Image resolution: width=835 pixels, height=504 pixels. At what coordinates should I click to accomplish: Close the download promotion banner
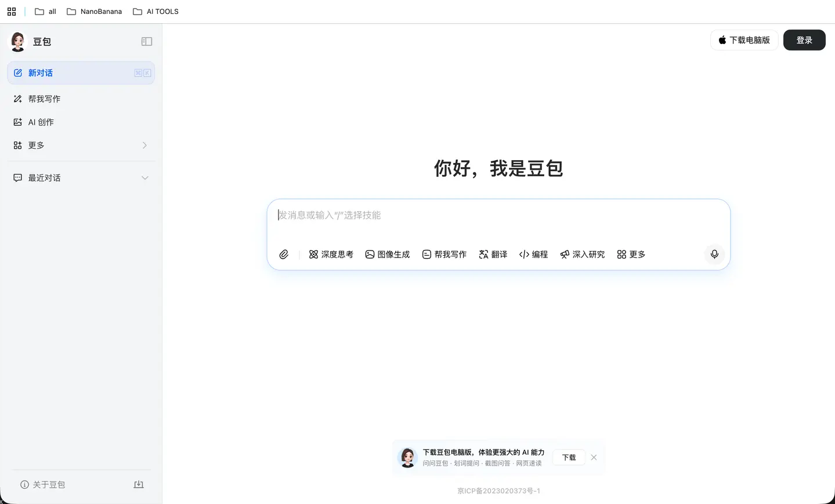click(594, 458)
